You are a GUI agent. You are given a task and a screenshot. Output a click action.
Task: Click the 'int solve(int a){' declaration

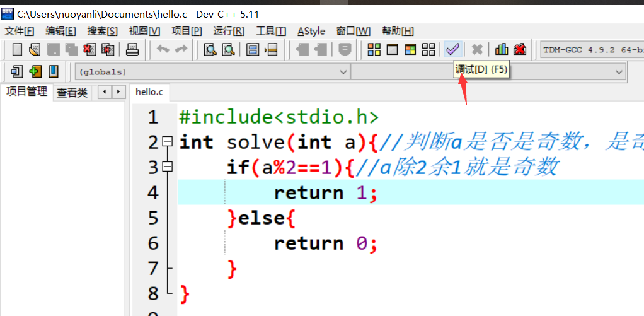pyautogui.click(x=279, y=142)
